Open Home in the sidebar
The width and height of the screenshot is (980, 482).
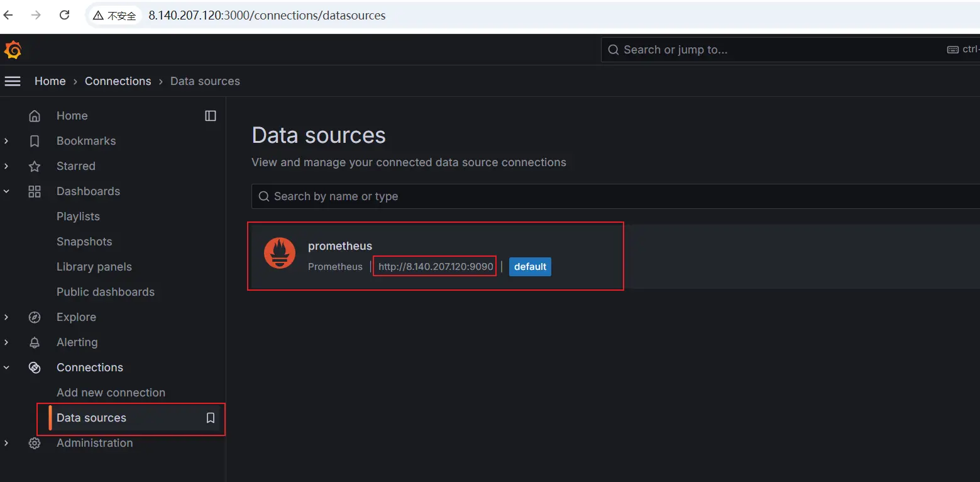point(72,116)
